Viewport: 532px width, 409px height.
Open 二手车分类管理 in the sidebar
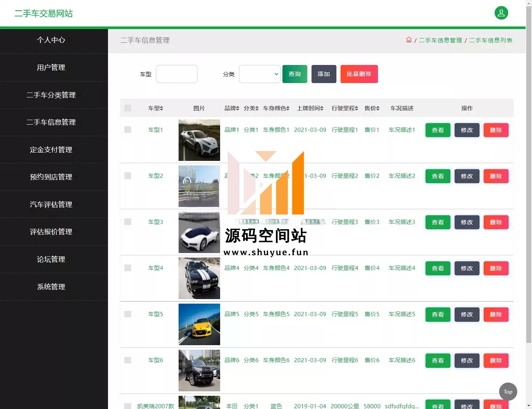click(51, 95)
